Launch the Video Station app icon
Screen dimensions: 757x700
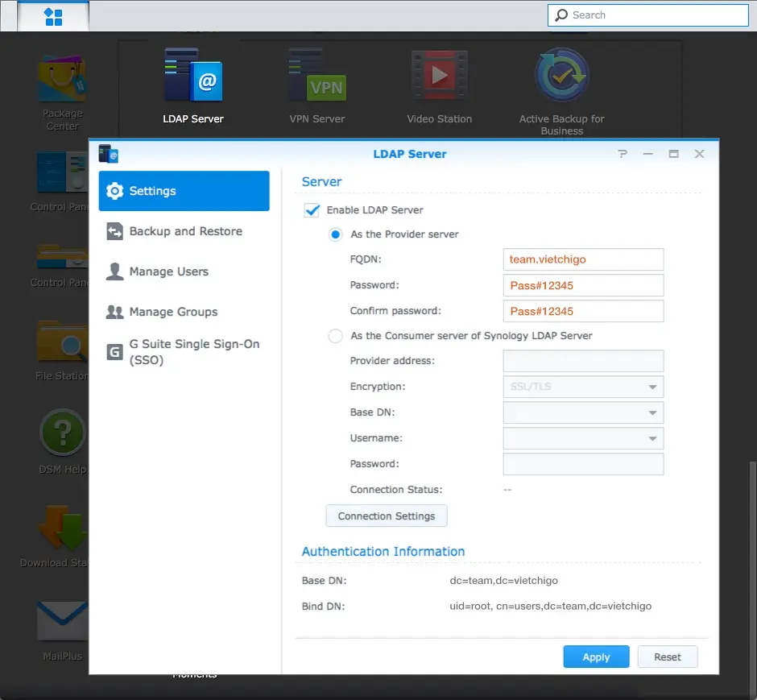pos(440,75)
